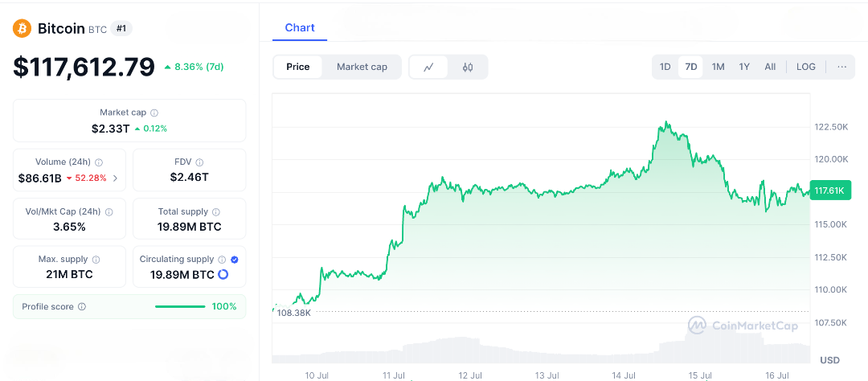Select the 1Y time range
Screen dimensions: 868x381
coord(744,67)
